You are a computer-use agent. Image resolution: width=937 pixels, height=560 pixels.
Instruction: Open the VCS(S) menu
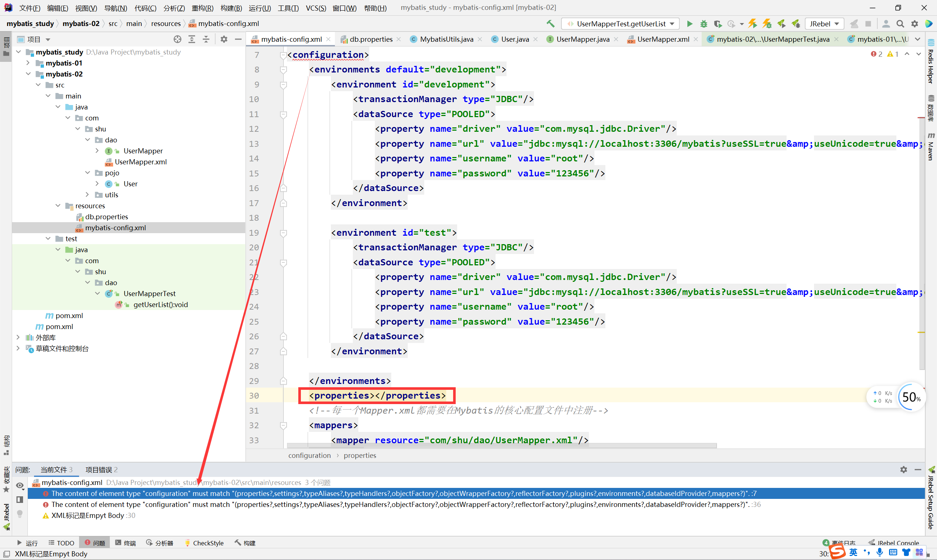coord(316,8)
